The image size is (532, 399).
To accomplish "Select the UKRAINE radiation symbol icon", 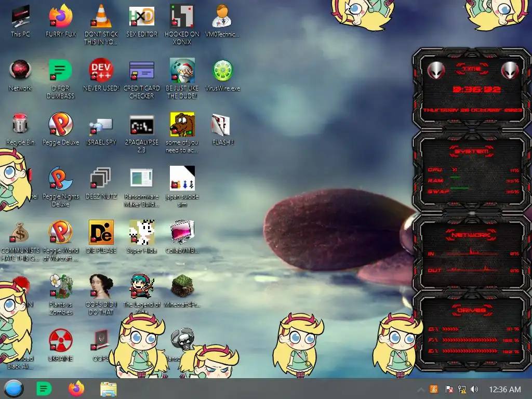I will pos(60,340).
